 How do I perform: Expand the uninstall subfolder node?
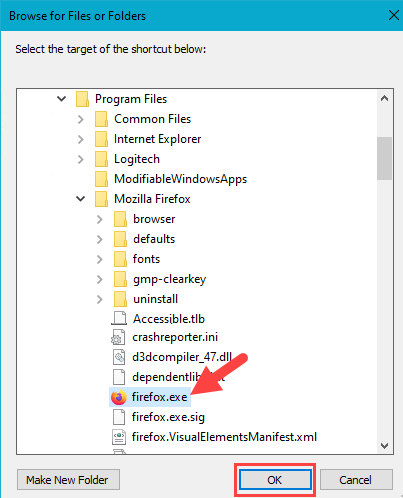(x=99, y=299)
